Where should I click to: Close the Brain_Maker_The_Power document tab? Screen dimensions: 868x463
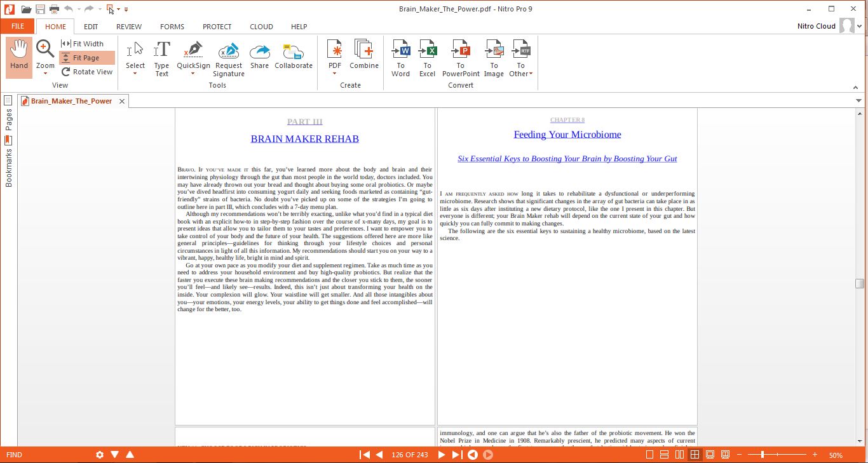coord(122,101)
